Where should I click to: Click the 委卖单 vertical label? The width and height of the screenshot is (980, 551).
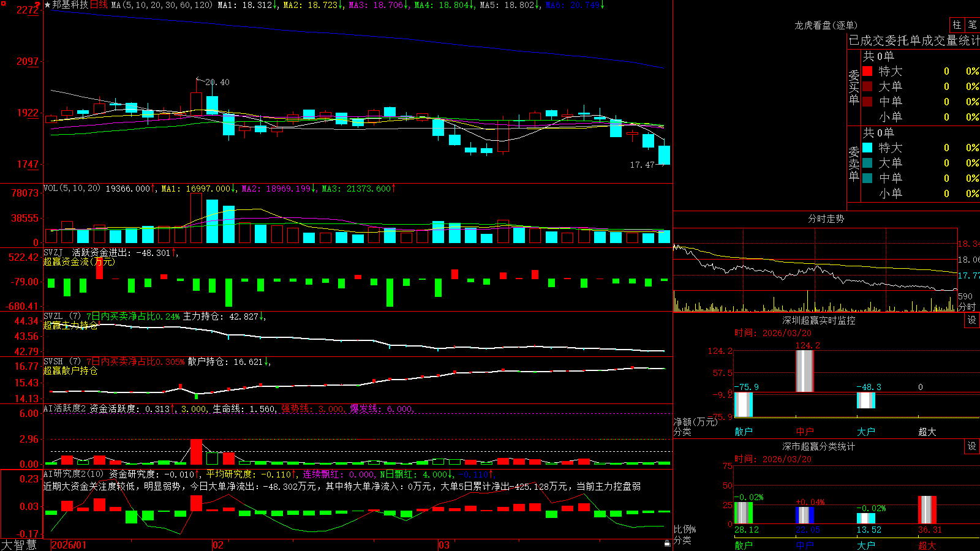tap(854, 163)
